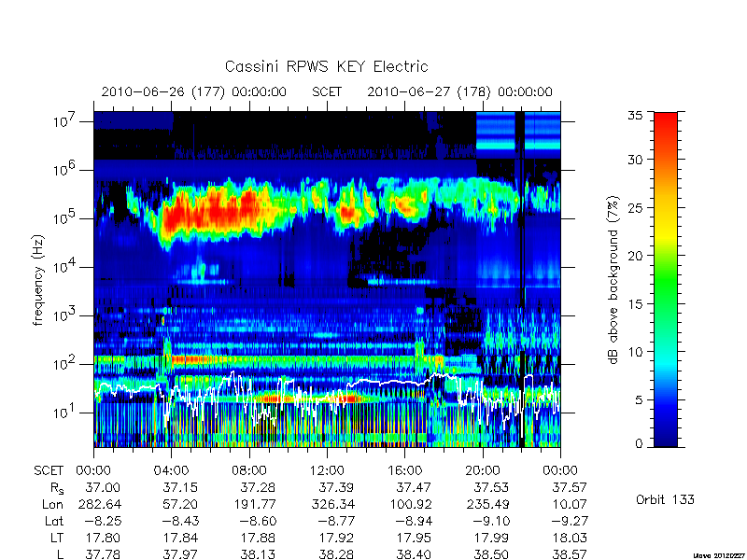Viewport: 747px width, 560px height.
Task: Click the Rs value 37.57
Action: click(x=570, y=487)
